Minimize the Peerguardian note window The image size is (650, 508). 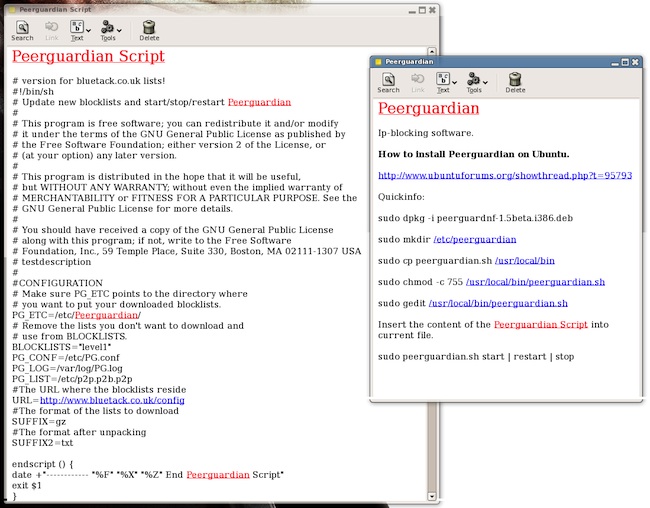(x=615, y=63)
